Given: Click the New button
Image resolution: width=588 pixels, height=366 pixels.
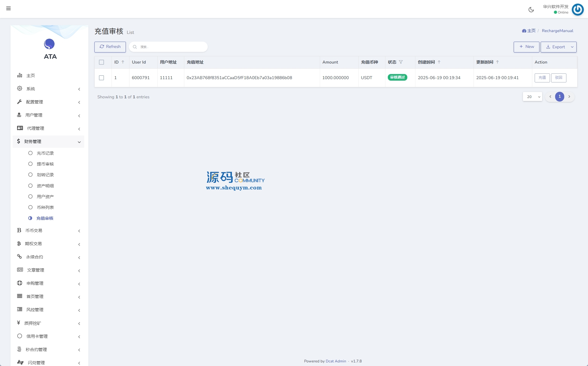Looking at the screenshot, I should (526, 47).
